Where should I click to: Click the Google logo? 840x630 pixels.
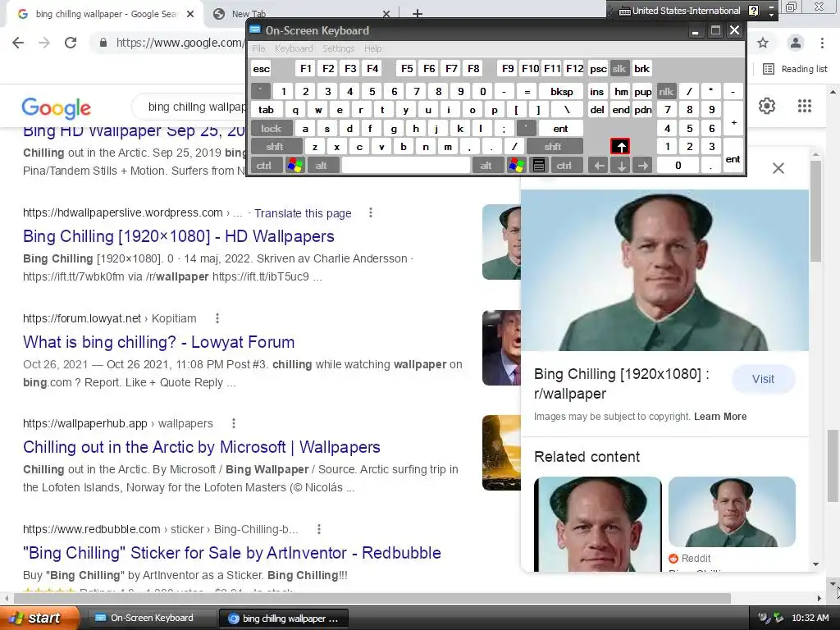pos(57,107)
